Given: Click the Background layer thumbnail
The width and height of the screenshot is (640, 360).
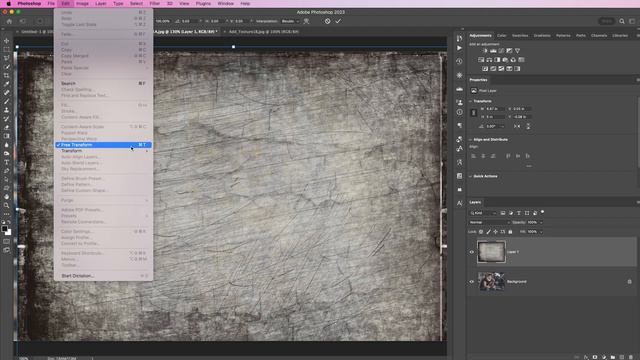Looking at the screenshot, I should coord(491,282).
